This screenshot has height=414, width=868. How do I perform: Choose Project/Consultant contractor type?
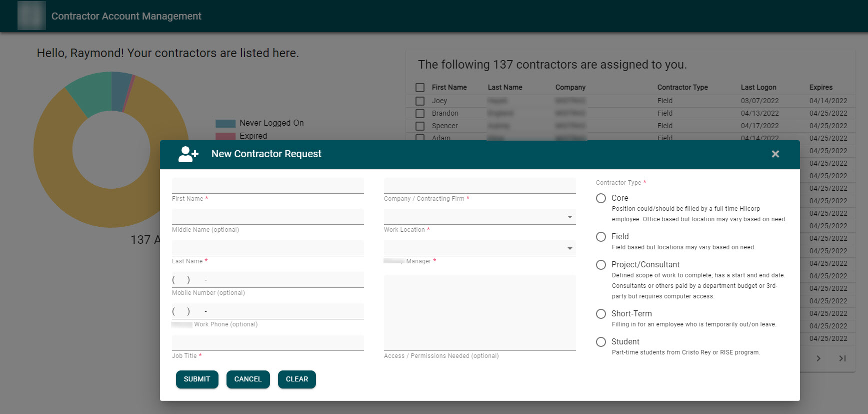point(601,265)
